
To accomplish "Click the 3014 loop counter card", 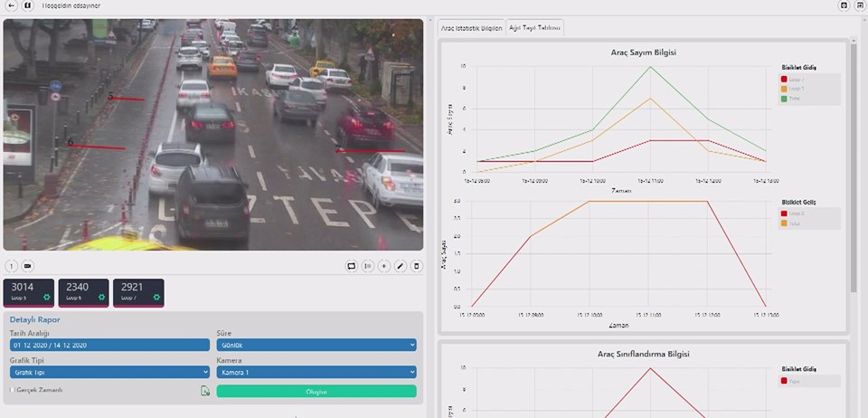I will (x=29, y=293).
